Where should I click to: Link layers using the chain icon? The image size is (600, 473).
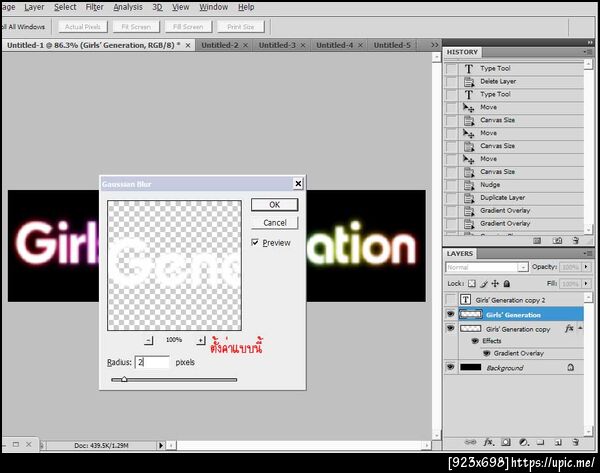(x=470, y=442)
